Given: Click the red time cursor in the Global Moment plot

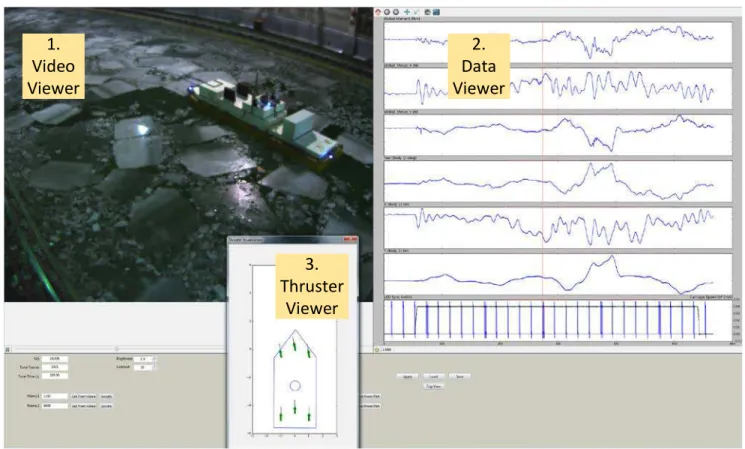Looking at the screenshot, I should point(543,42).
